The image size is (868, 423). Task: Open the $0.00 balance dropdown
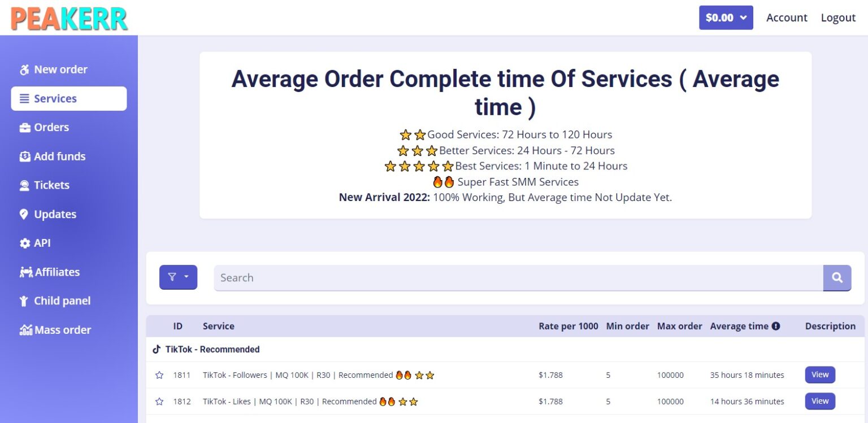726,18
